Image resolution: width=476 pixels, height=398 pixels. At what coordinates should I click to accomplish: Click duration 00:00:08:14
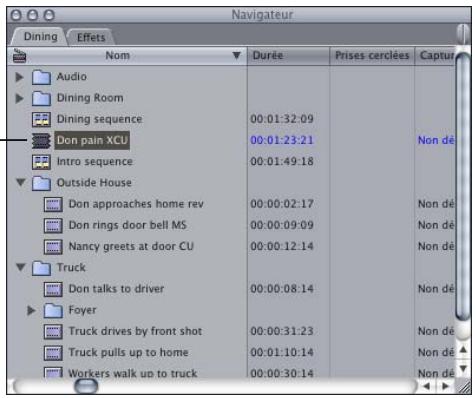click(x=282, y=289)
